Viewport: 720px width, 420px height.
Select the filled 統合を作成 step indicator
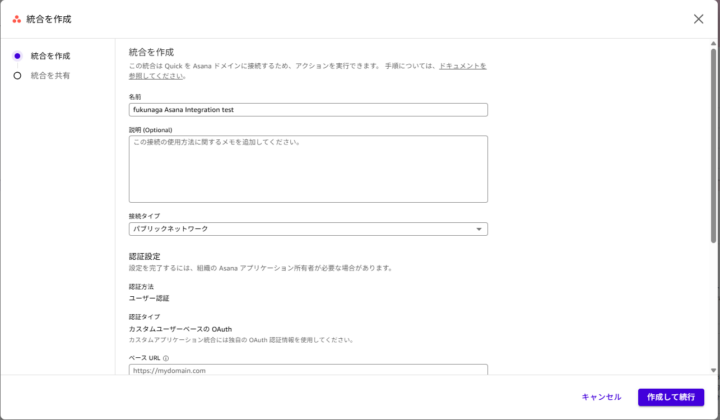pyautogui.click(x=17, y=56)
